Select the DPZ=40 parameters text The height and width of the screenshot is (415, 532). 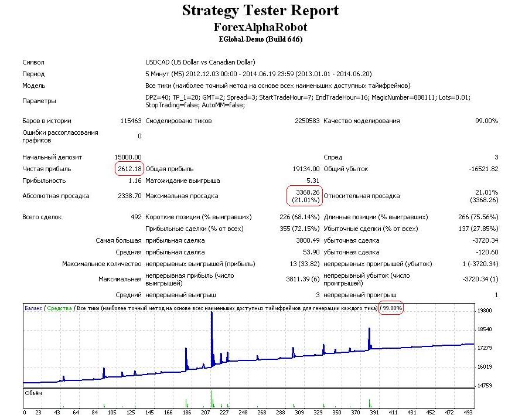pos(308,101)
